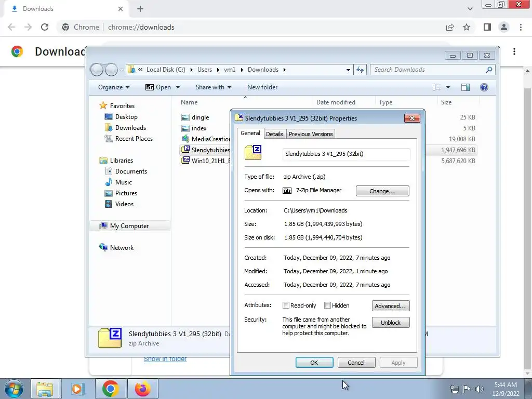Click the change-view icon in Explorer
This screenshot has width=532, height=399.
[436, 87]
